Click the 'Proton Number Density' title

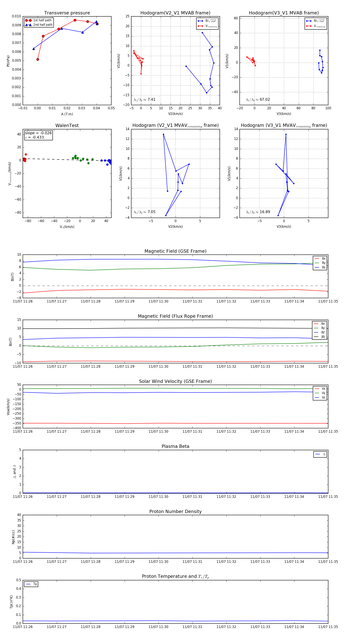click(x=175, y=511)
